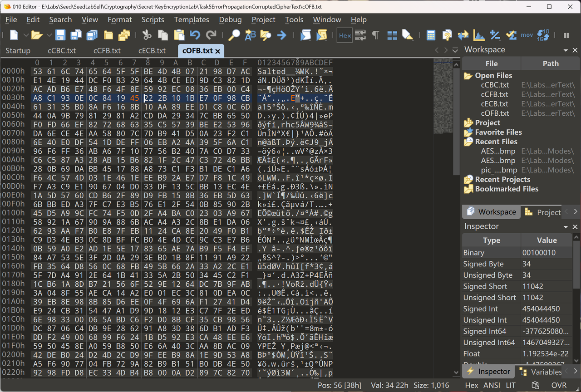Click the Value column header in Inspector
Screen dimensions: 581x392
pyautogui.click(x=547, y=240)
